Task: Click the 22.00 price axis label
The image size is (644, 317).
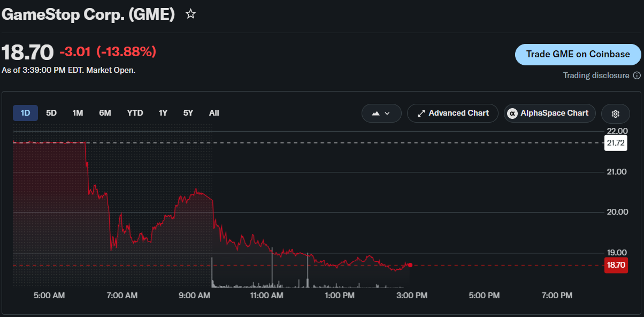Action: (617, 131)
